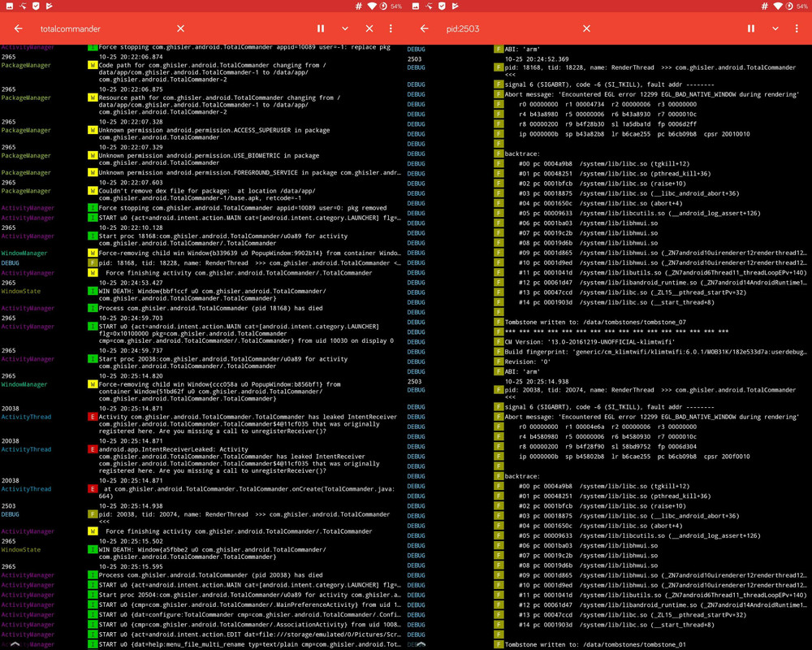Image resolution: width=812 pixels, height=650 pixels.
Task: Select 'PopupWindow:9902b14' force-removing warning
Action: (202, 253)
